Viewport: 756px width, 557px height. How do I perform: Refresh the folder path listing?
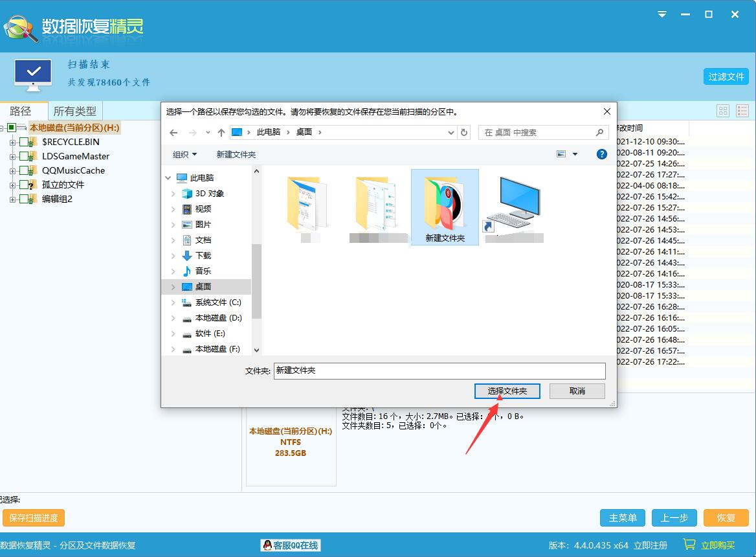[463, 132]
